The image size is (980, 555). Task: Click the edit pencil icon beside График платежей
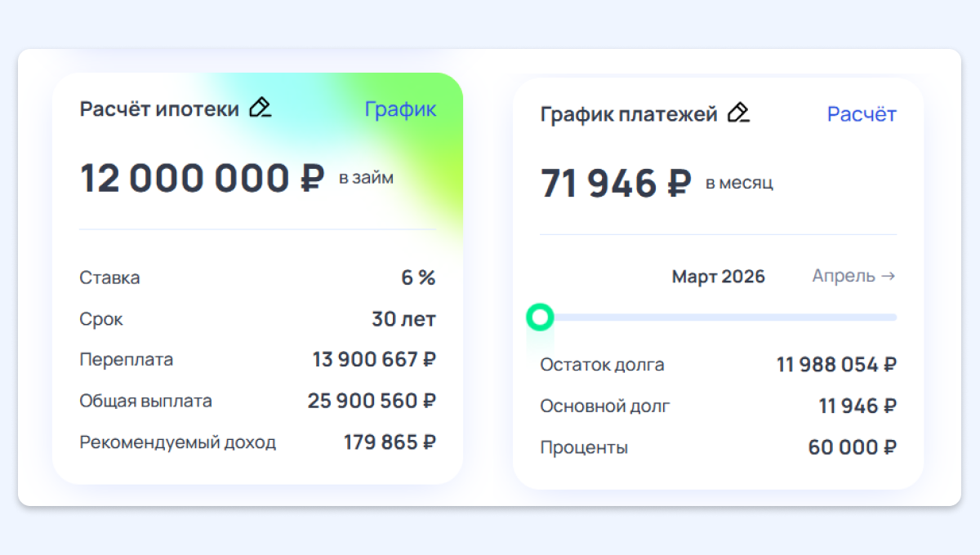click(x=738, y=113)
